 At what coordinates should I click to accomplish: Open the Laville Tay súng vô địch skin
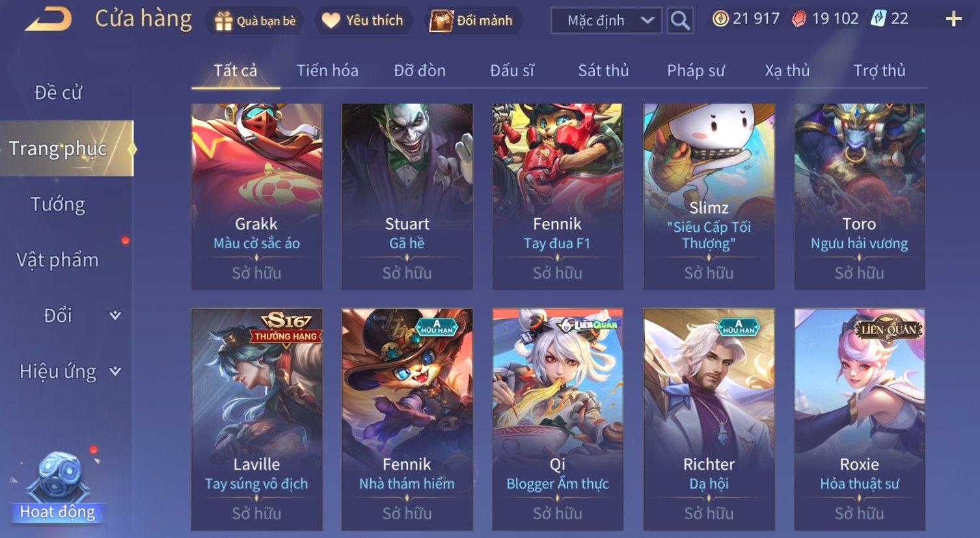[x=256, y=419]
